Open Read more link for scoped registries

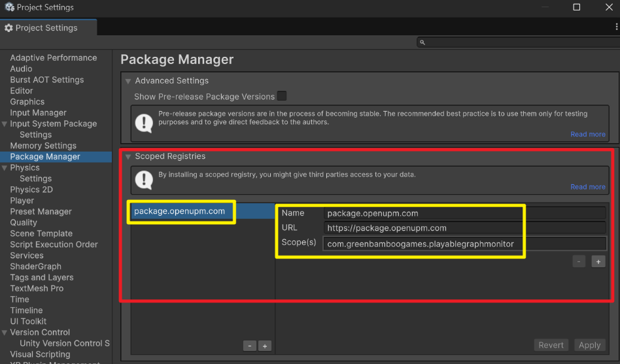[x=587, y=187]
